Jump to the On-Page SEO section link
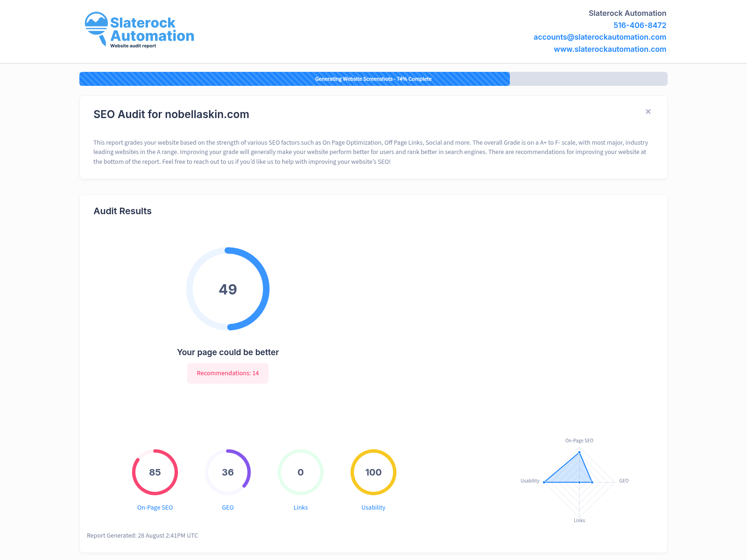Image resolution: width=747 pixels, height=560 pixels. coord(155,507)
